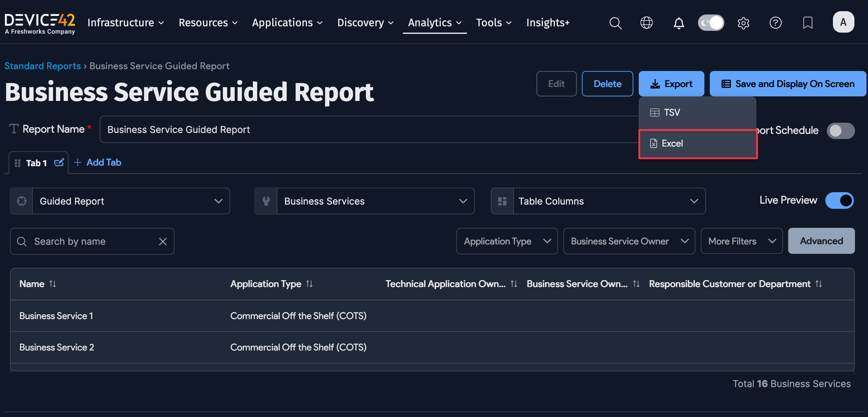
Task: Open the user avatar A menu
Action: [843, 22]
